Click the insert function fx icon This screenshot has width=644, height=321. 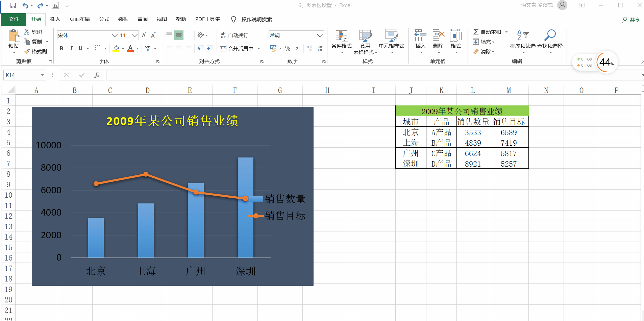pos(97,75)
